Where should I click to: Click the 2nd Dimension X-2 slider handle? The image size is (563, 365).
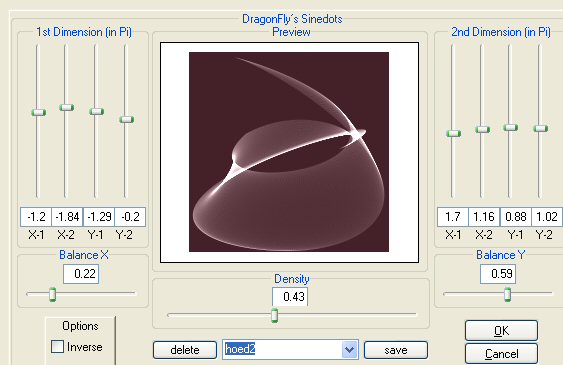click(483, 130)
